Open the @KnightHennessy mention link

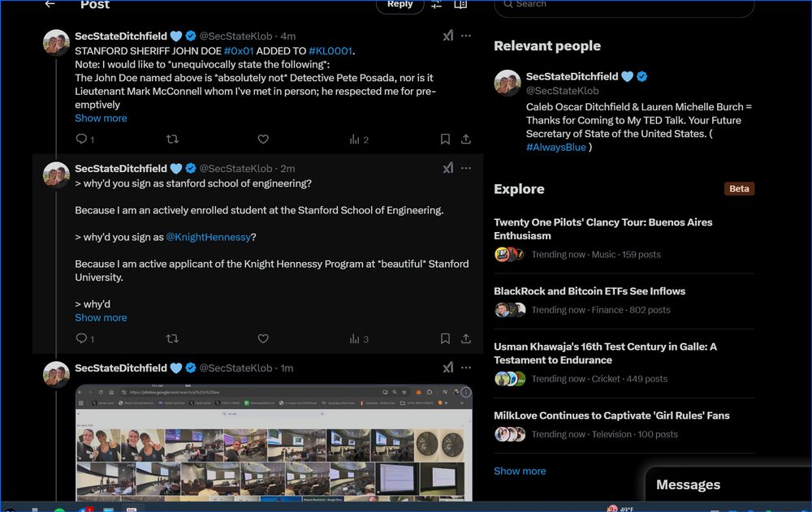point(208,237)
